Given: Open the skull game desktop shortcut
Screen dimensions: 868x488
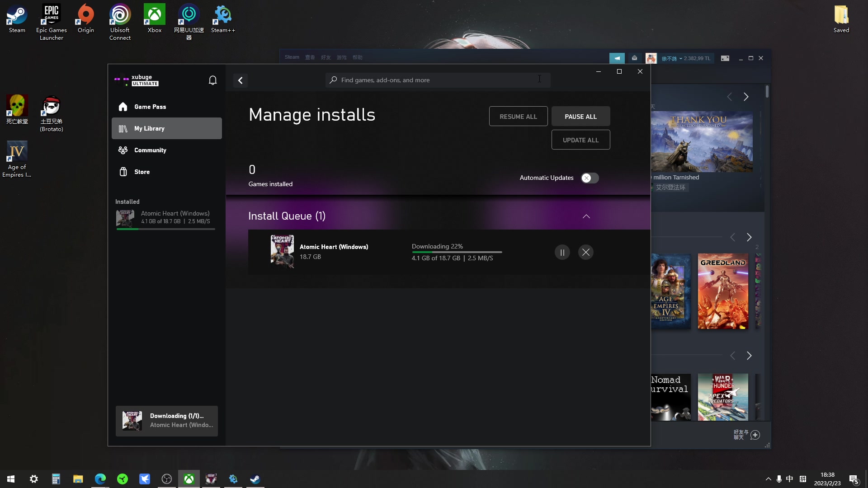Looking at the screenshot, I should coord(17,110).
